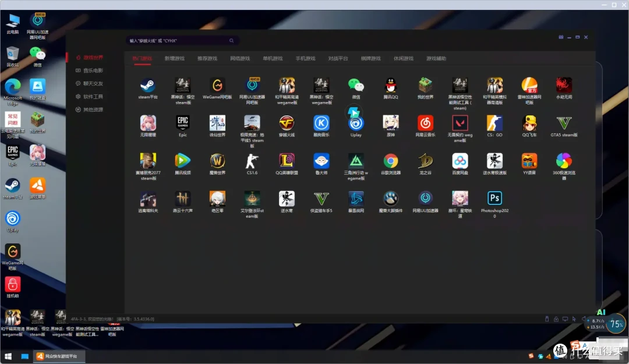This screenshot has width=629, height=364.
Task: Open 挂机锁 lock icon on desktop
Action: click(x=12, y=287)
